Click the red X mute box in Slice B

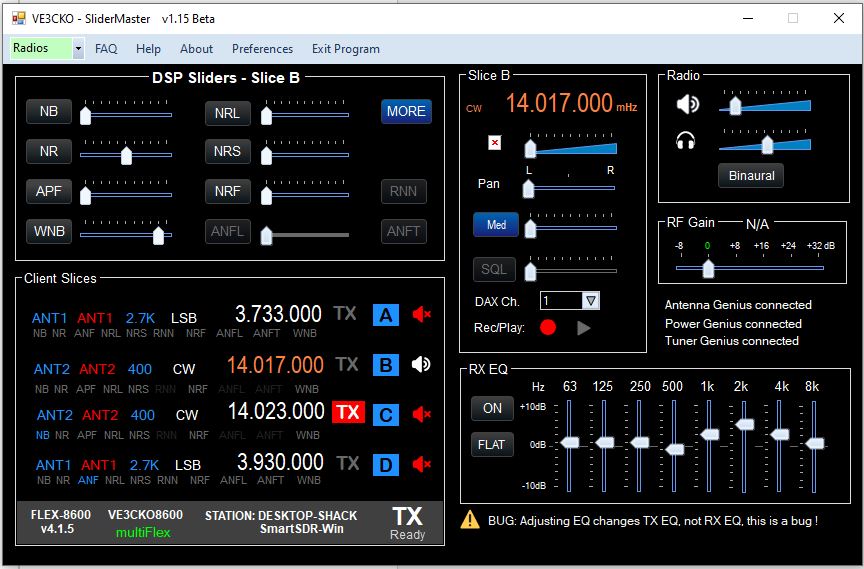tap(495, 143)
